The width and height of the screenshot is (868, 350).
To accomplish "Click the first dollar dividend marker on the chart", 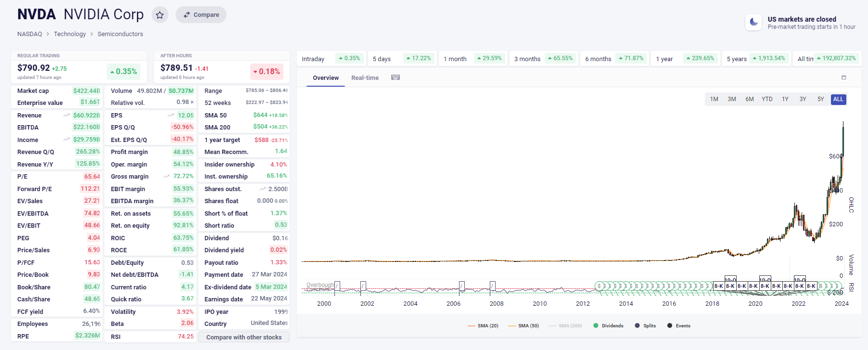I will [x=599, y=286].
